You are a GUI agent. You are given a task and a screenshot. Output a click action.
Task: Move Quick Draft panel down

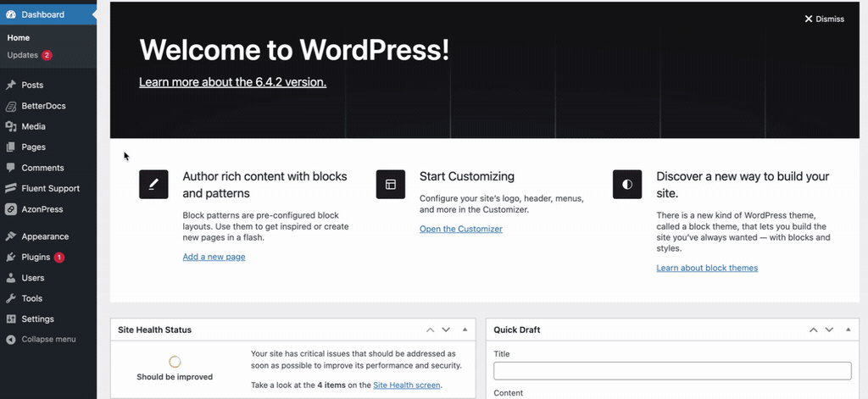(x=829, y=330)
